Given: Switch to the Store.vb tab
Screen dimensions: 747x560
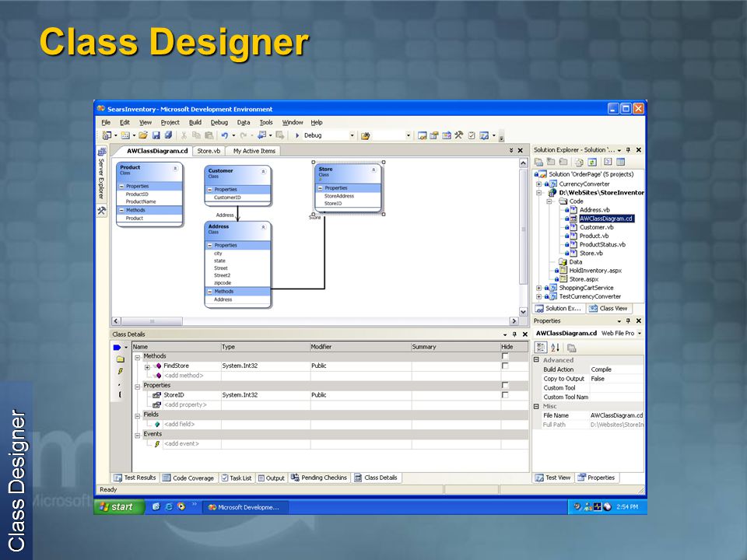Looking at the screenshot, I should [209, 151].
